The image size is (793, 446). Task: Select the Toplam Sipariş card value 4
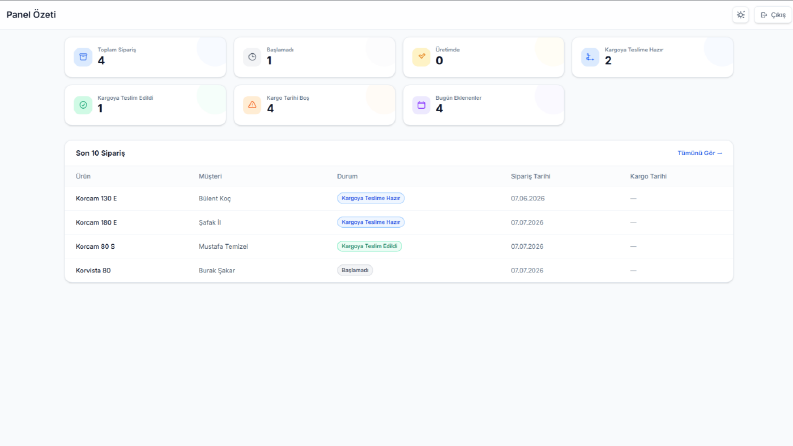tap(101, 61)
